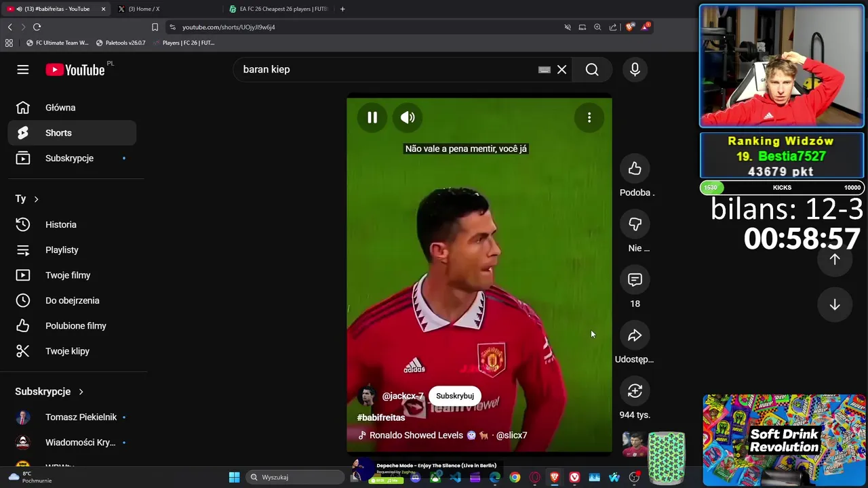Toggle the crossed-out eye icon in address bar
The width and height of the screenshot is (868, 488).
[568, 27]
